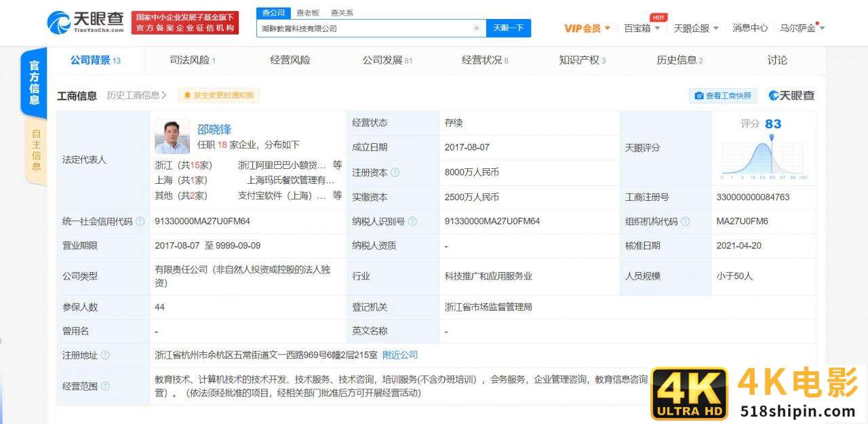Click 经营状态 value 存续
The image size is (868, 424).
click(x=454, y=123)
